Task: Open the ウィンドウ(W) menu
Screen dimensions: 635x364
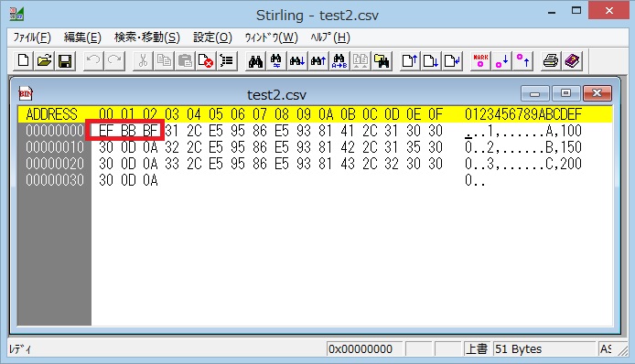Action: (272, 37)
